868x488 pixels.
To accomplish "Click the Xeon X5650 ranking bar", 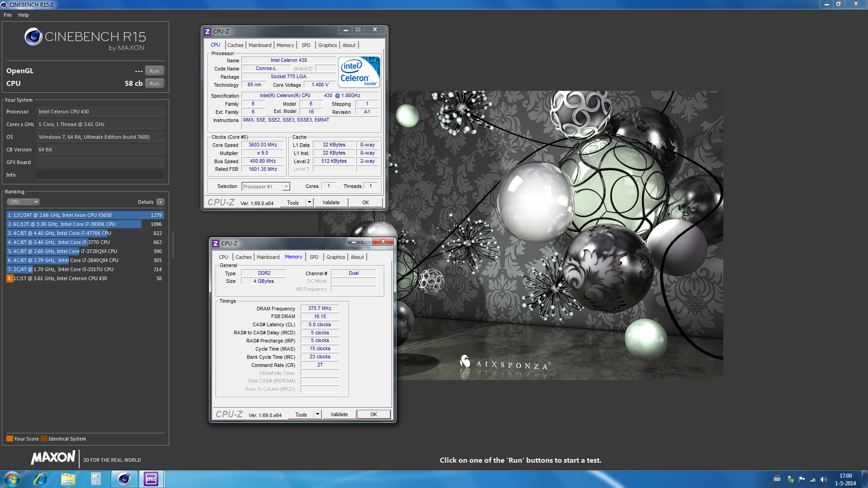I will click(x=85, y=215).
